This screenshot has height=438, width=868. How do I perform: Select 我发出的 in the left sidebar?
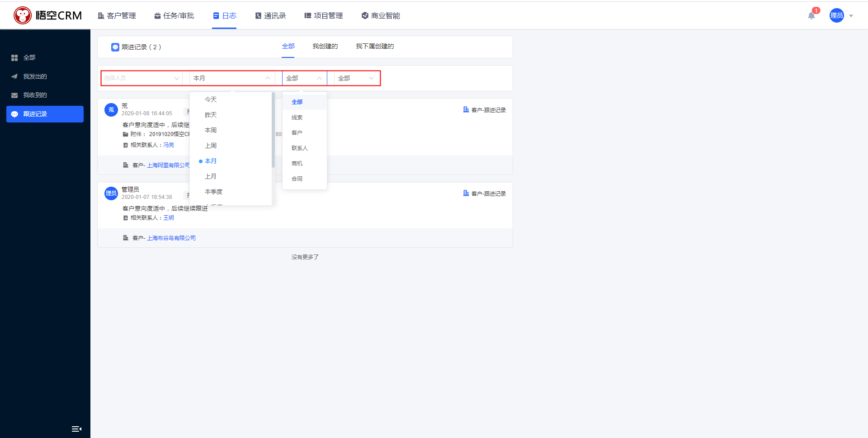tap(45, 76)
